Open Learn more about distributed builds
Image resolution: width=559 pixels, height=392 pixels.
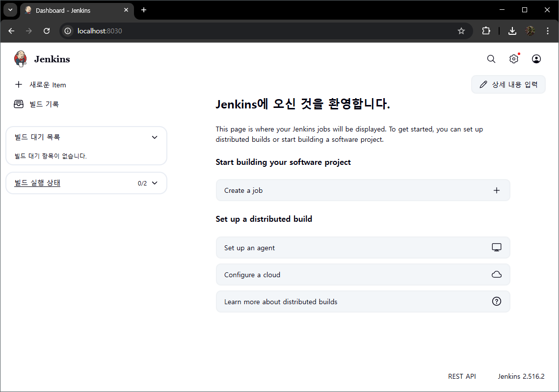(x=363, y=302)
